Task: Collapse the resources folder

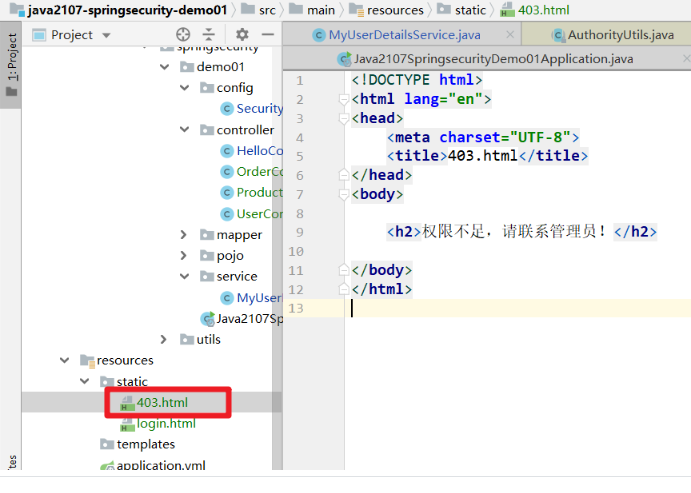Action: [x=64, y=360]
